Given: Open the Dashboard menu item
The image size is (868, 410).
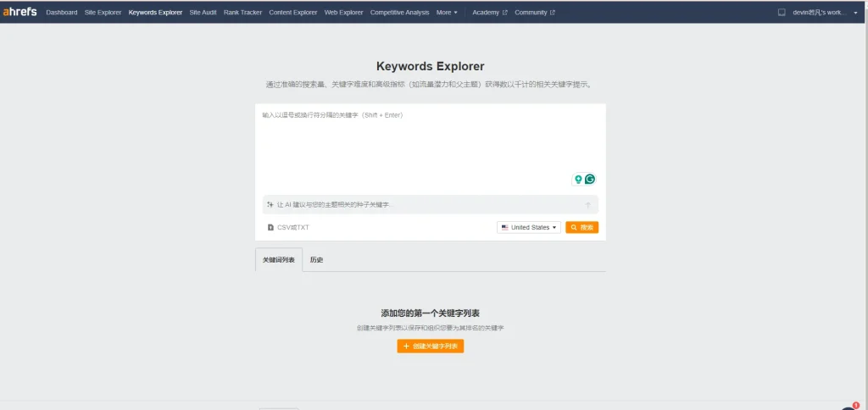Looking at the screenshot, I should click(61, 12).
